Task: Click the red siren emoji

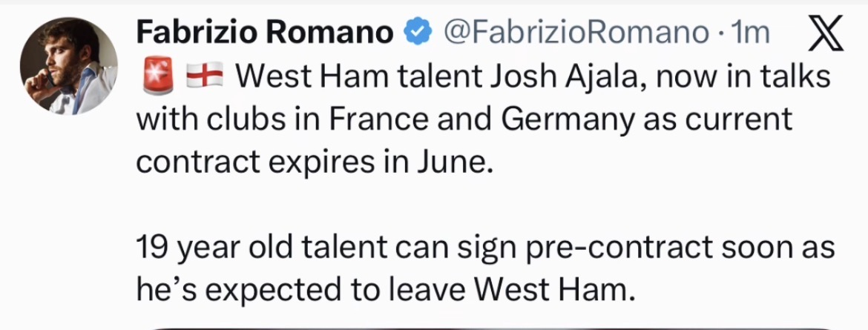Action: [x=151, y=76]
